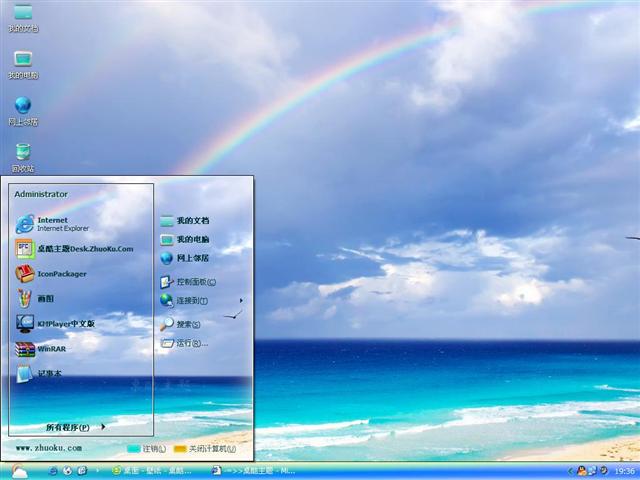Open 桌酷主题 Desk.ZhuoKu.Com entry
The width and height of the screenshot is (640, 480).
point(74,249)
